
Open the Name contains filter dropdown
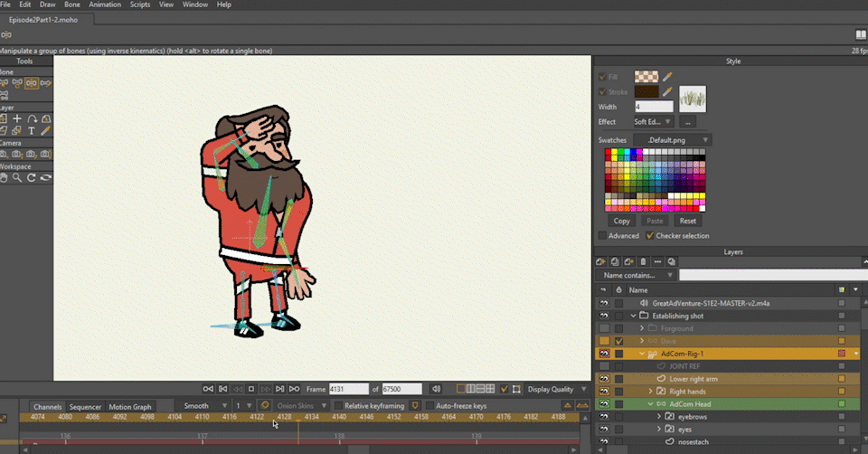[x=637, y=275]
